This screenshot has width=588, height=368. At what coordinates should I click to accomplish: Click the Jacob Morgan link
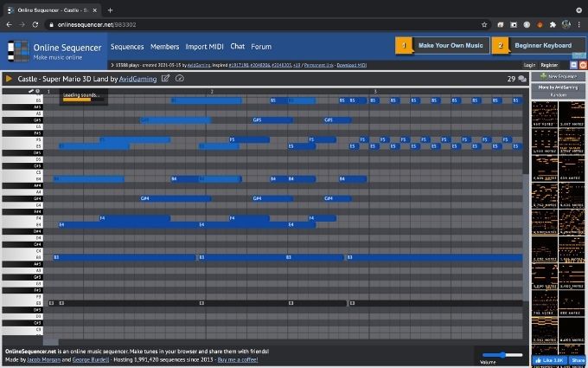[43, 359]
